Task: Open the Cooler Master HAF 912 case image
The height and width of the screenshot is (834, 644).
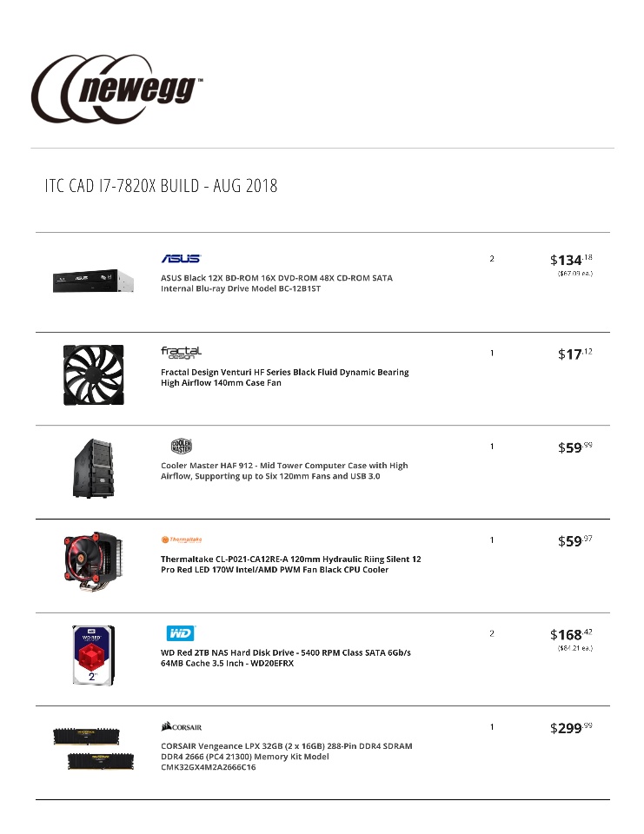Action: (x=93, y=468)
